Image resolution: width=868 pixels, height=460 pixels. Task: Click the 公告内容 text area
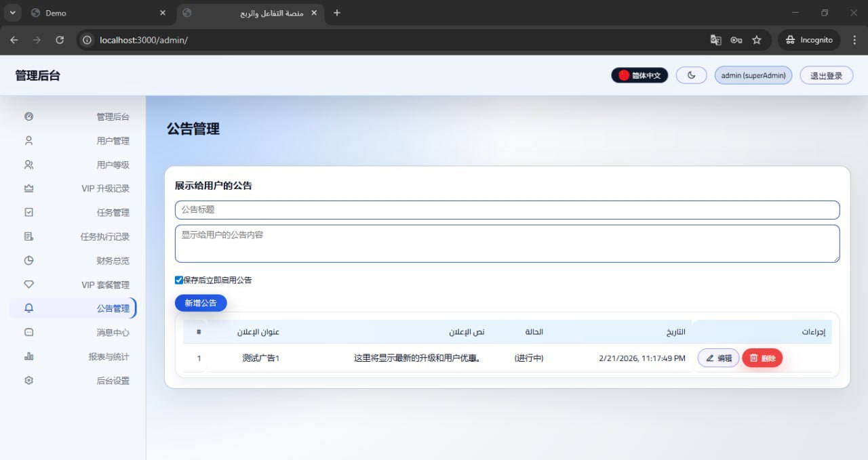[507, 244]
